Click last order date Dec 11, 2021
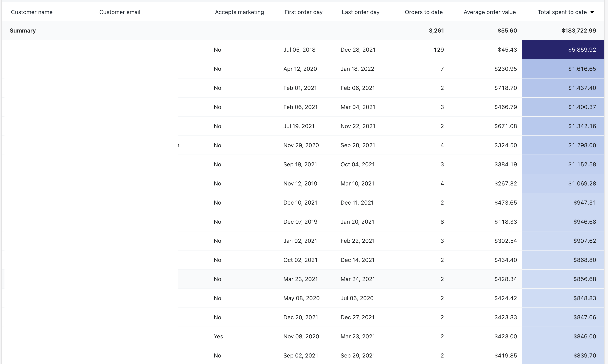 357,203
